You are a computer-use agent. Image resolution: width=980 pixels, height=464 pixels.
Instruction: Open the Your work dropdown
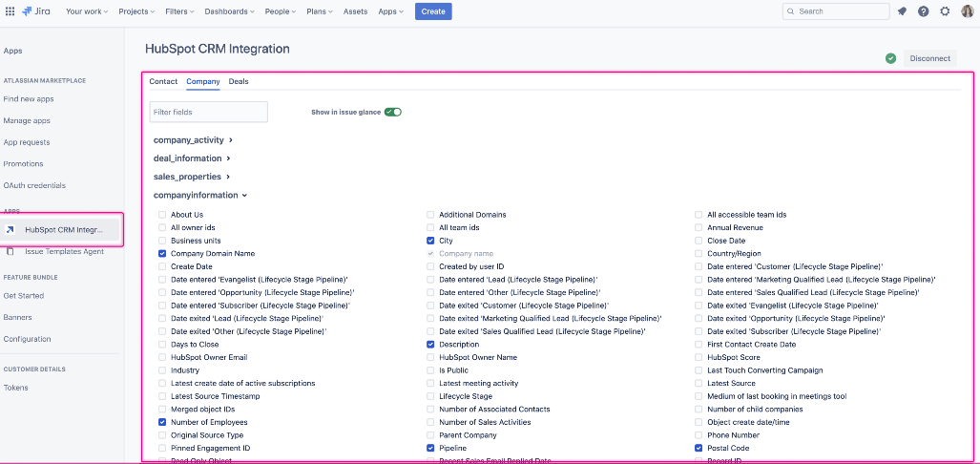[87, 11]
